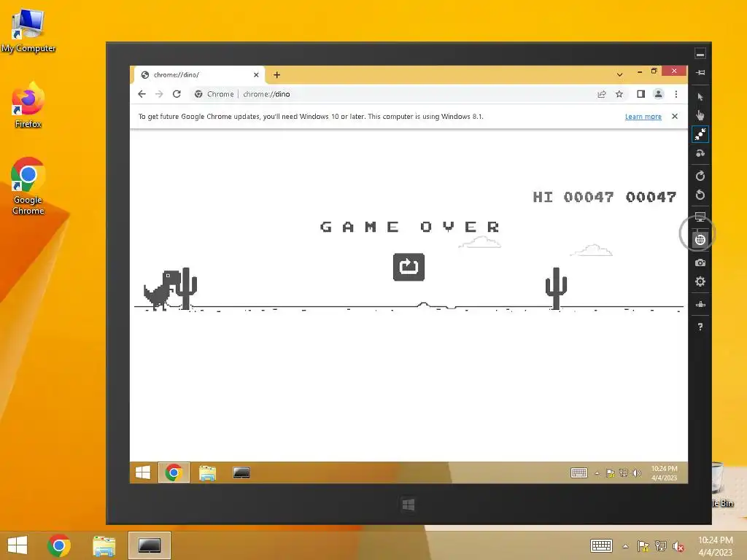Screen dimensions: 747x560
Task: Rotate the simulator counterclockwise
Action: click(x=700, y=195)
